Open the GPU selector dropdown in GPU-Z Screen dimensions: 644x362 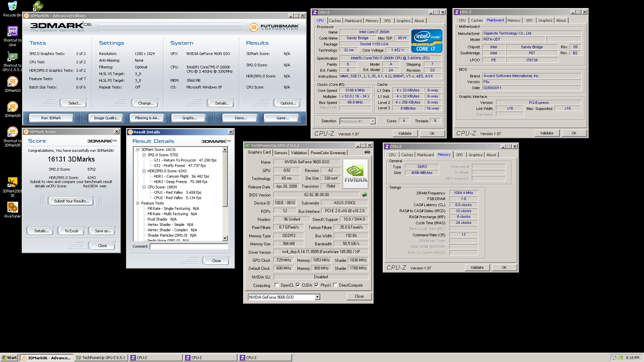(x=318, y=297)
